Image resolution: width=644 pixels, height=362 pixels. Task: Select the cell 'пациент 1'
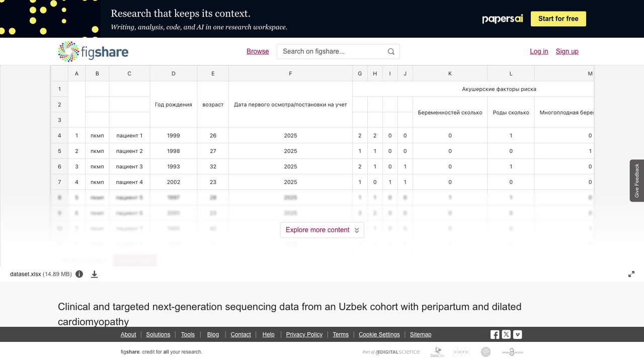(129, 135)
